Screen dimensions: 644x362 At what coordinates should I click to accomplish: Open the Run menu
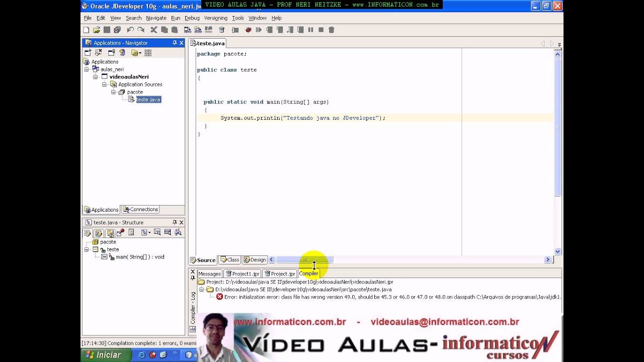click(x=176, y=18)
